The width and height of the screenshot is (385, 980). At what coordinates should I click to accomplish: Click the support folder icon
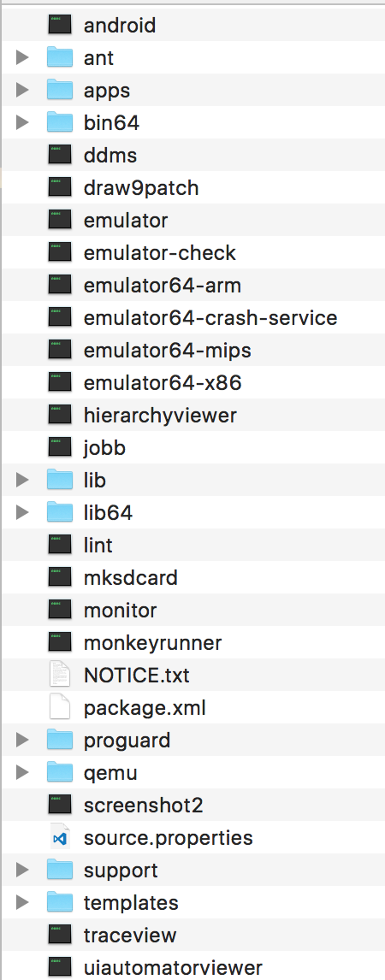60,870
